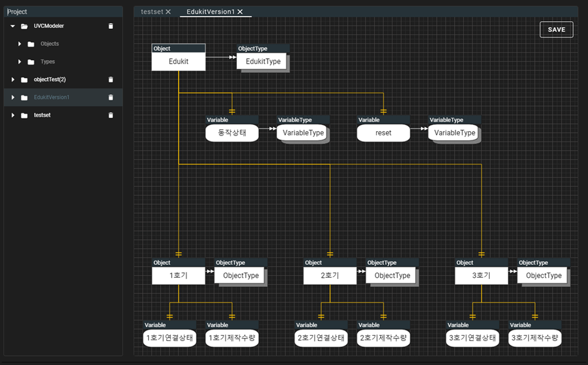Expand the Objects folder arrow
The height and width of the screenshot is (365, 588).
pos(19,44)
